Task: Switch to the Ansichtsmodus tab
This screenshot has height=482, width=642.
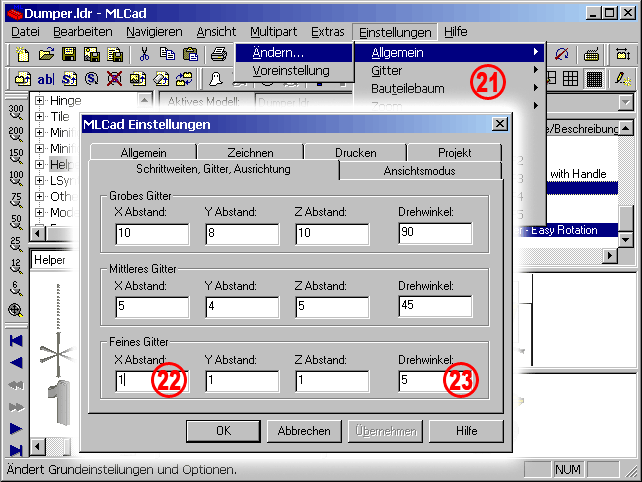Action: (420, 171)
